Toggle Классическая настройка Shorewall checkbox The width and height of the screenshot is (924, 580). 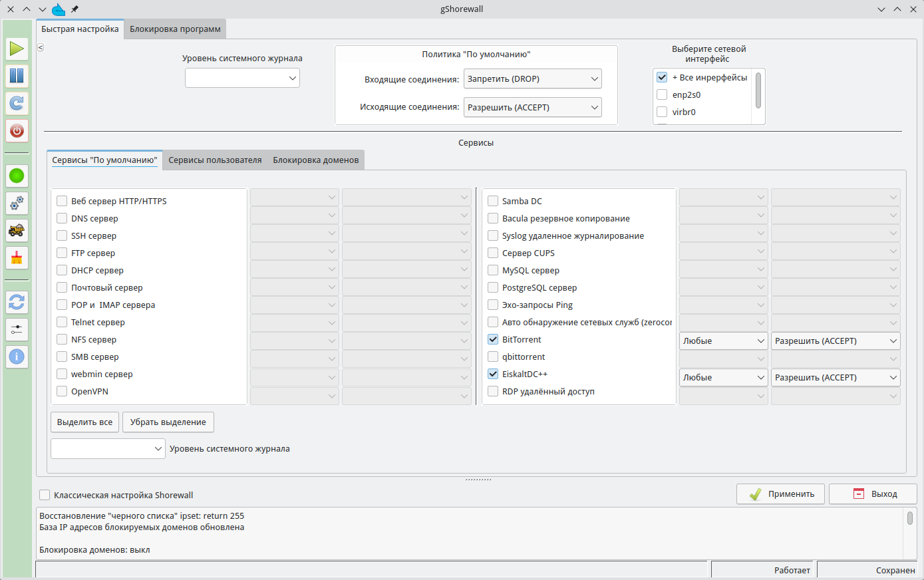click(x=45, y=495)
